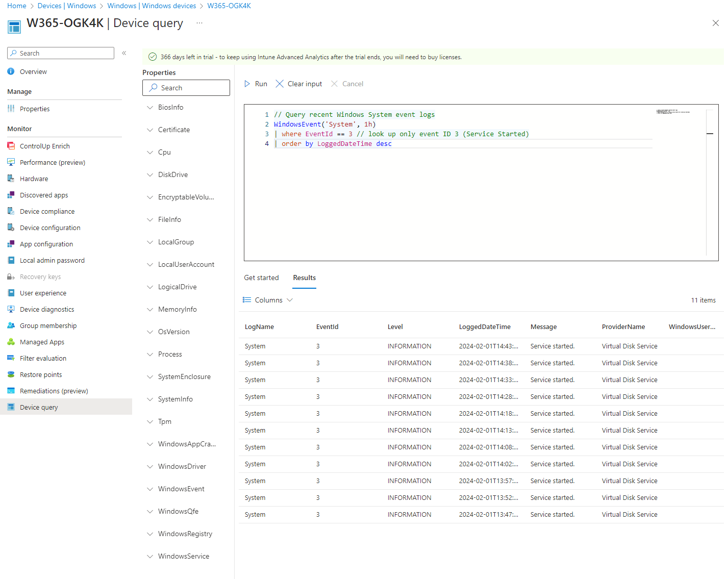
Task: Open the ellipsis more options menu
Action: pyautogui.click(x=199, y=23)
